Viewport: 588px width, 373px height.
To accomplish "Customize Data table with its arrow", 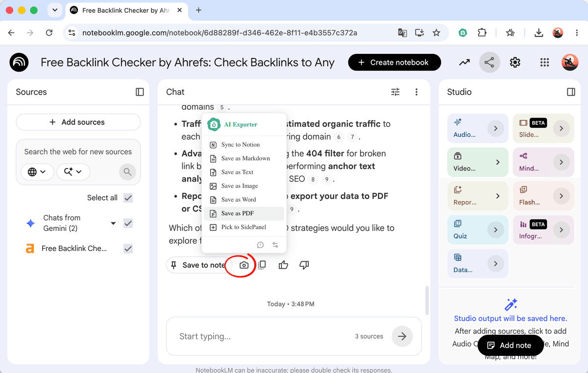I will tap(496, 264).
